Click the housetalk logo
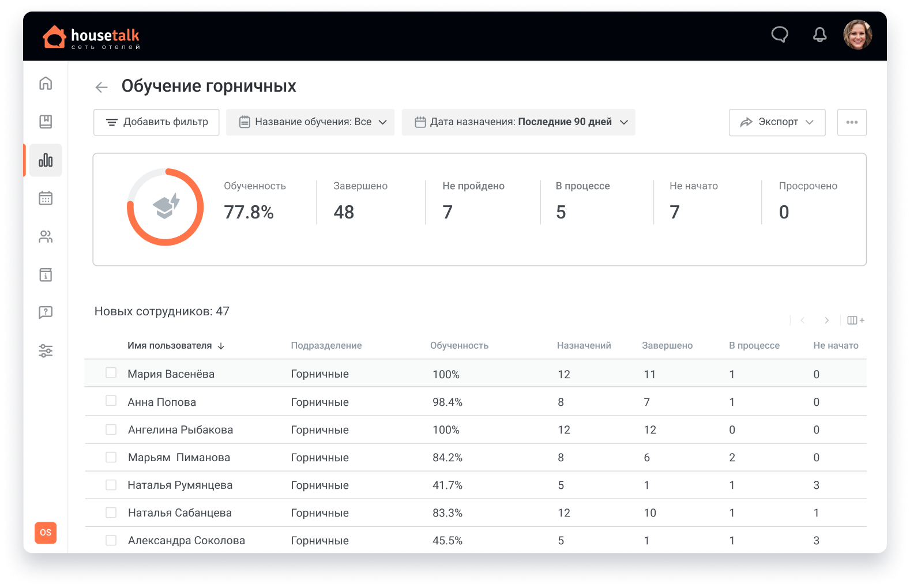 pos(91,37)
